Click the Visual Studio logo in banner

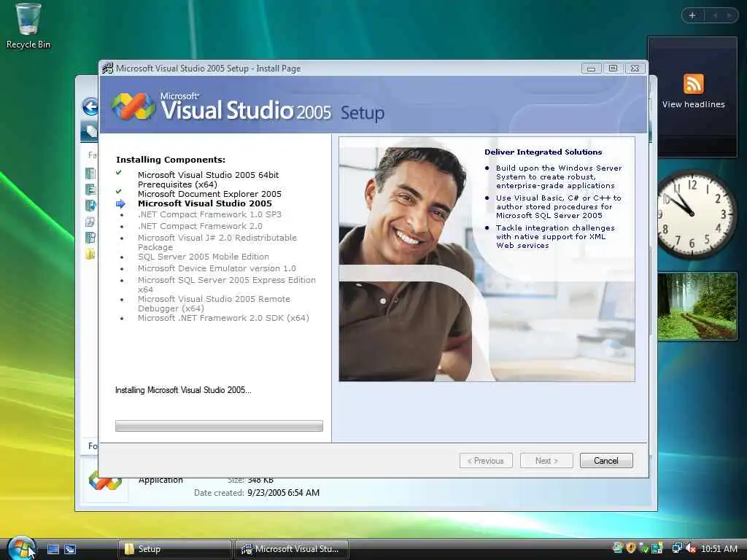(x=133, y=106)
